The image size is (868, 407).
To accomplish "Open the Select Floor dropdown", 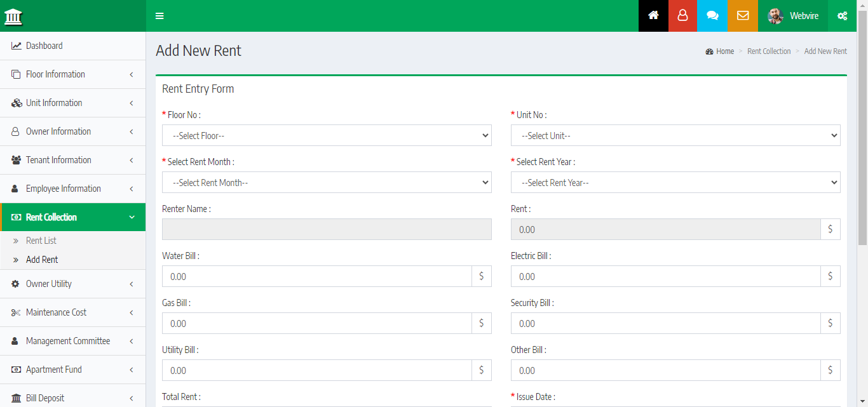I will (327, 135).
